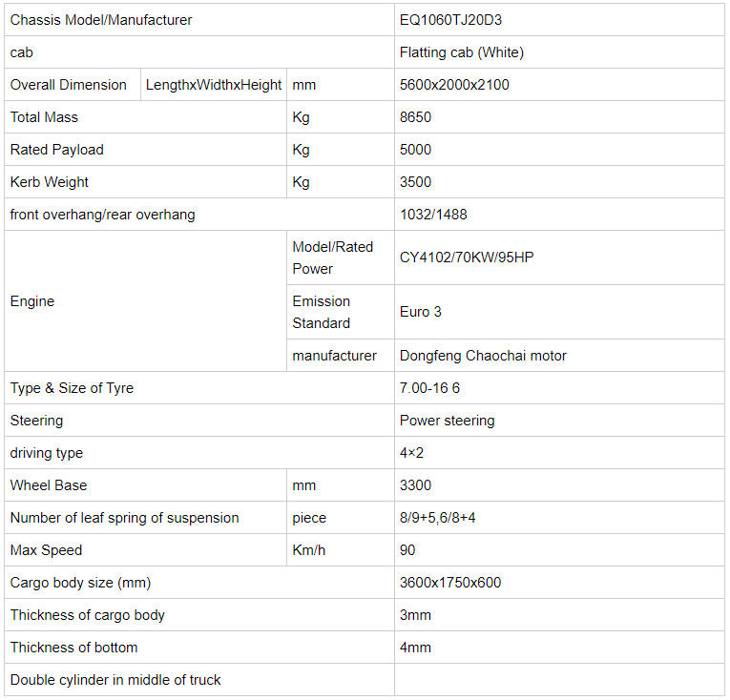This screenshot has width=730, height=700.
Task: Click the Max Speed unit Km/h
Action: (309, 550)
